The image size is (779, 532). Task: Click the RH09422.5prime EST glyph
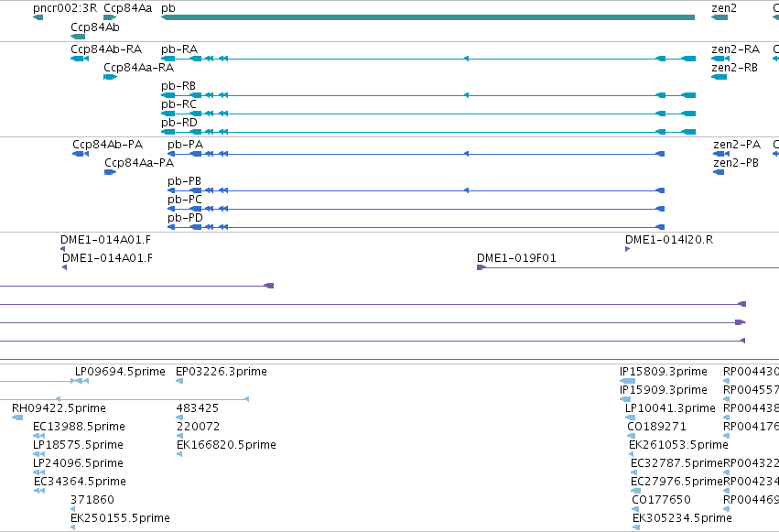(x=17, y=418)
